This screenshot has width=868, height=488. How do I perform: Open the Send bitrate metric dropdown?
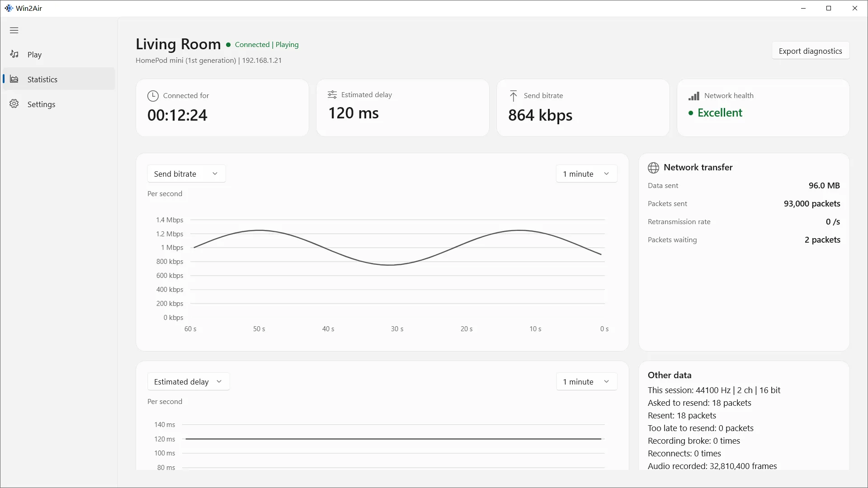click(x=186, y=174)
